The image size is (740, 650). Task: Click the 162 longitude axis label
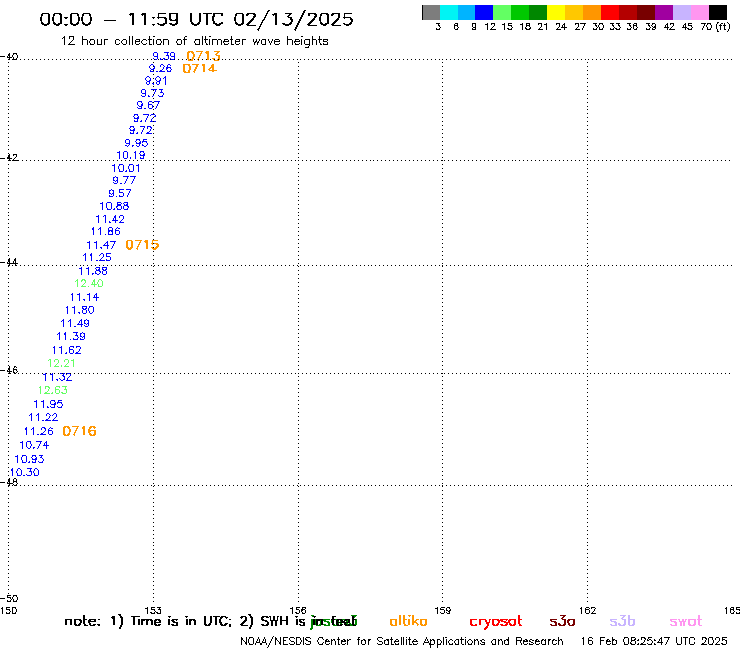588,610
